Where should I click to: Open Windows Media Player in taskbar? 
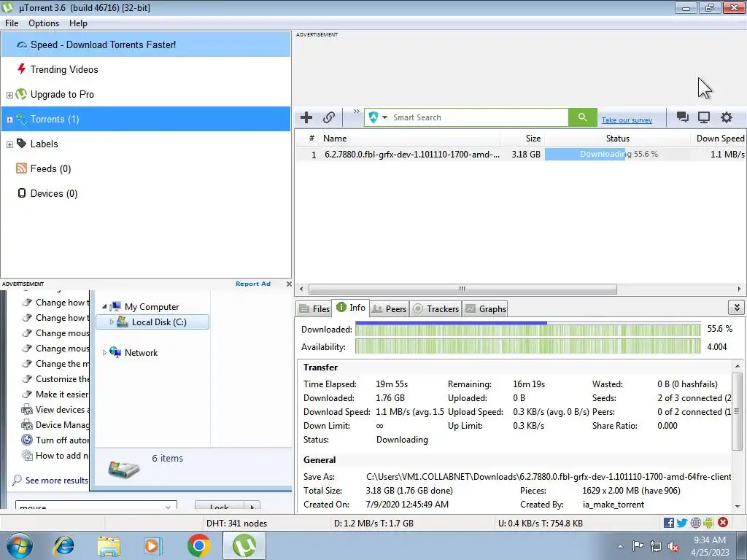[x=152, y=545]
